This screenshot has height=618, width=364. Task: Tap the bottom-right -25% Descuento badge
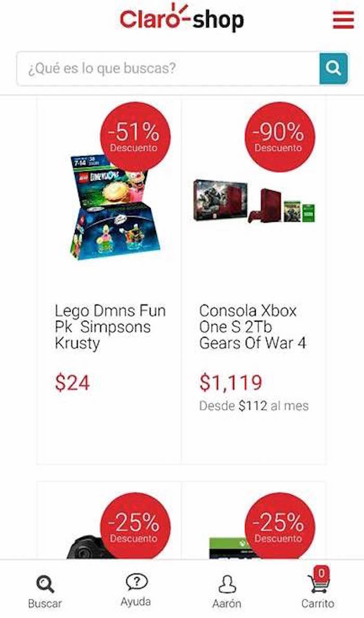(278, 526)
